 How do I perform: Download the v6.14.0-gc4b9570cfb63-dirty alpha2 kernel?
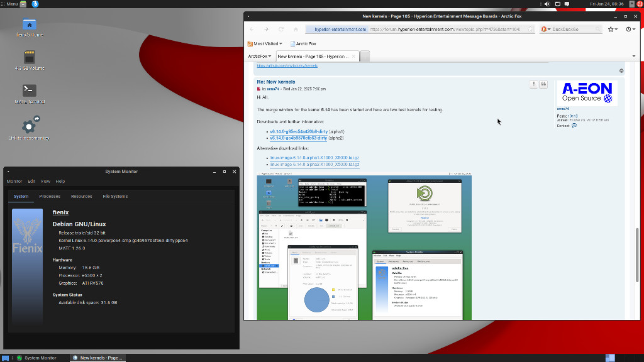click(298, 138)
